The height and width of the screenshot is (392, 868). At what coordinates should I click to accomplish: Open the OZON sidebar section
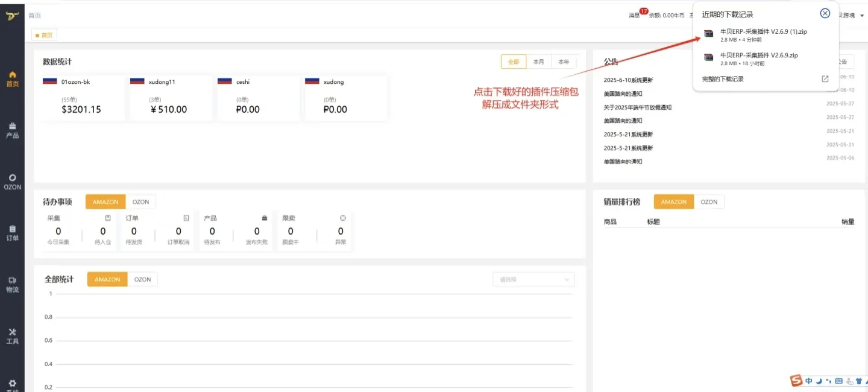(x=12, y=182)
